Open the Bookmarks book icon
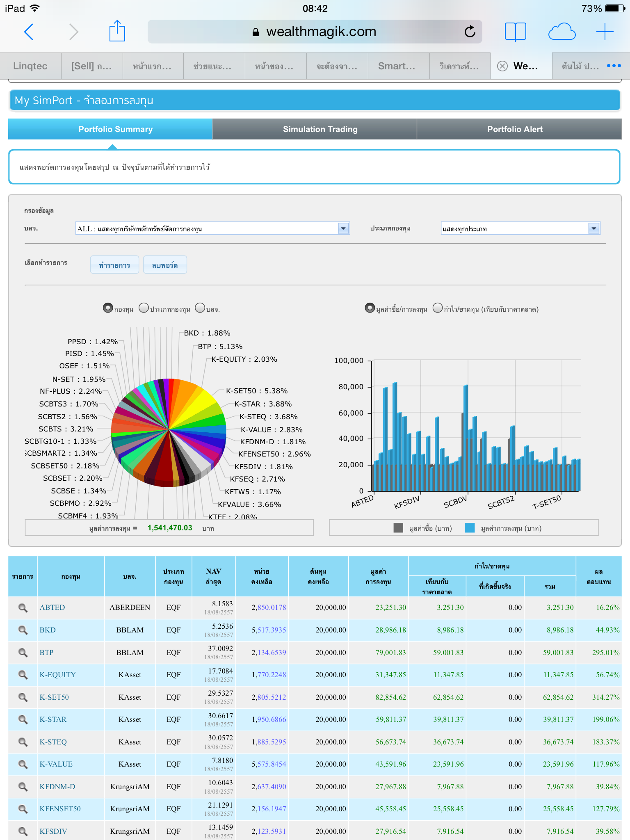This screenshot has width=630, height=840. (x=515, y=32)
